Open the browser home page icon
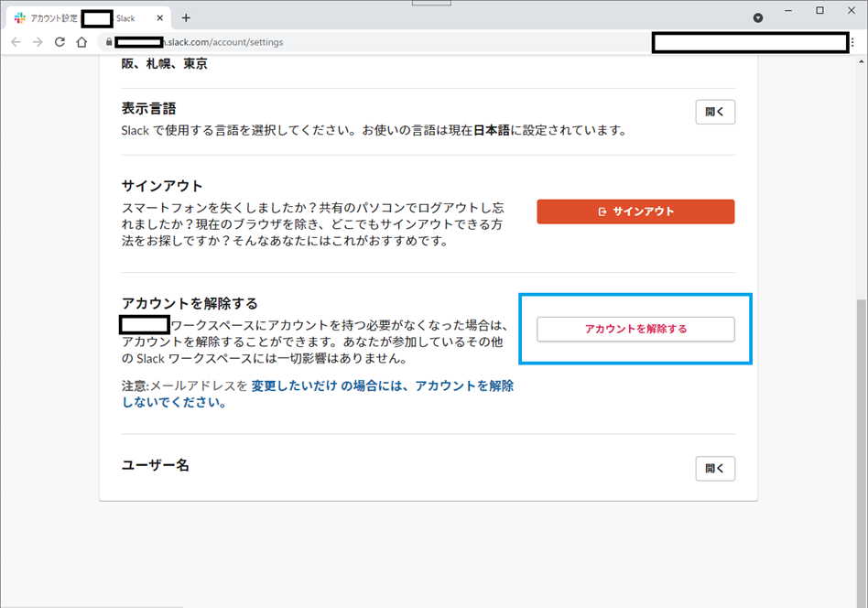The width and height of the screenshot is (868, 608). pos(81,41)
